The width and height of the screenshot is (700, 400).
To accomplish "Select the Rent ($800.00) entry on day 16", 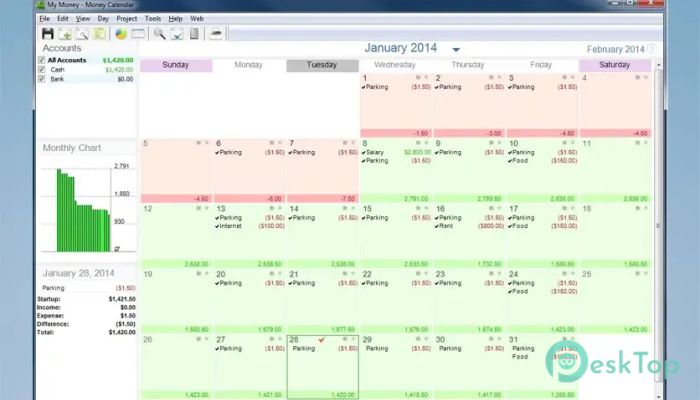I will point(469,226).
